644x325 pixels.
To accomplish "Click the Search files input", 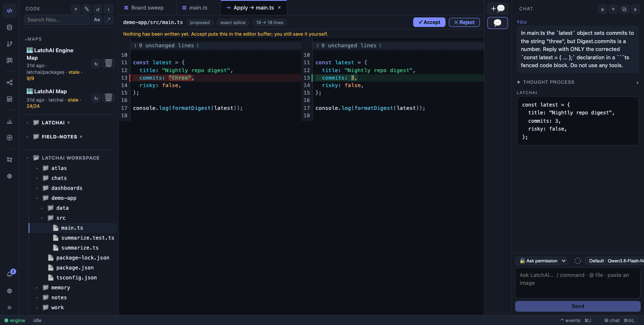I will [57, 19].
